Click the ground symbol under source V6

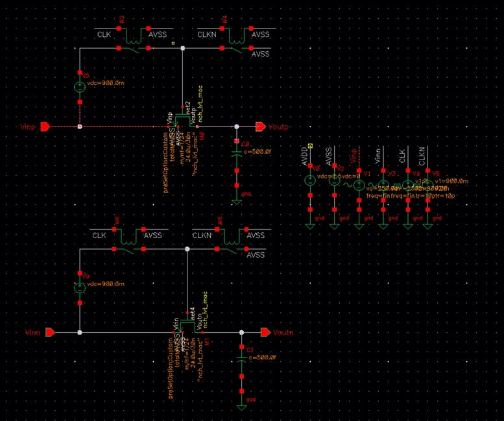coord(427,226)
